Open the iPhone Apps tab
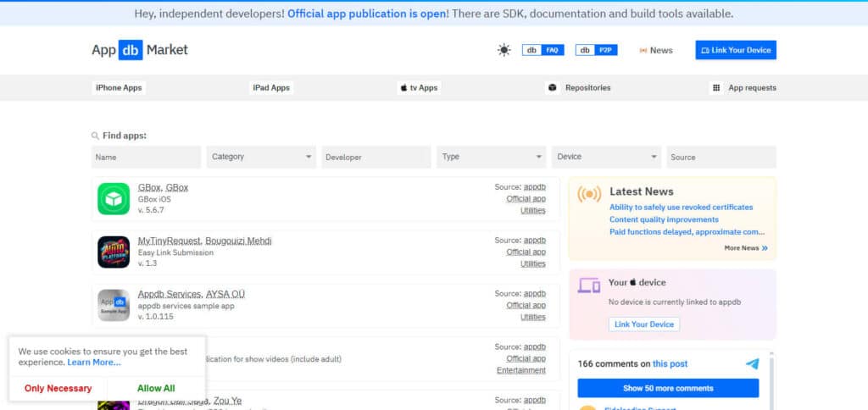This screenshot has width=868, height=410. tap(119, 88)
